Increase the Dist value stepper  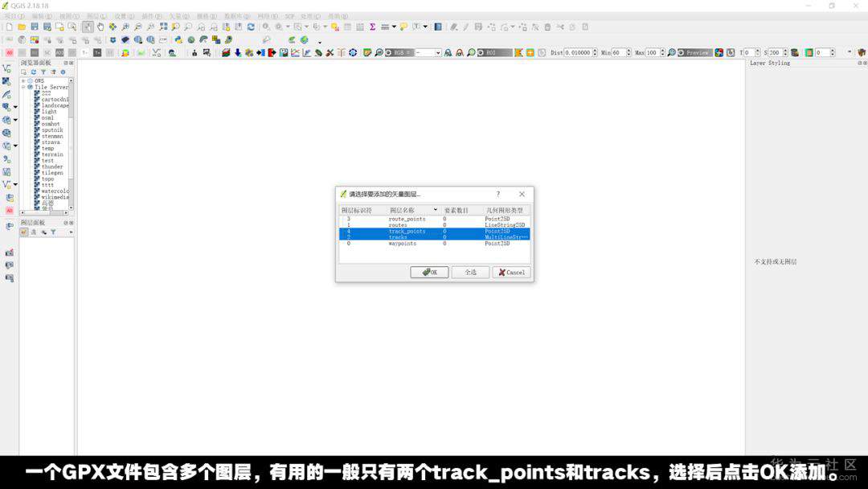[x=595, y=51]
